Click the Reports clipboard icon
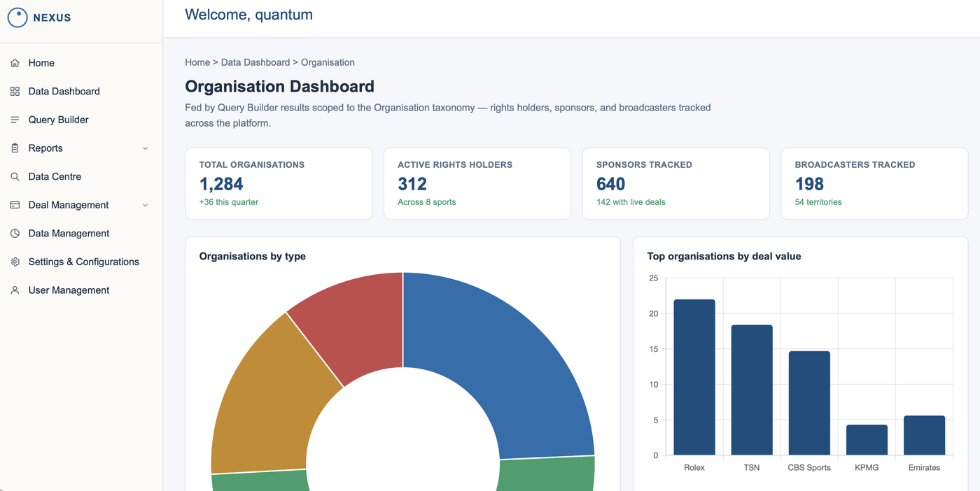Viewport: 980px width, 491px height. click(15, 148)
